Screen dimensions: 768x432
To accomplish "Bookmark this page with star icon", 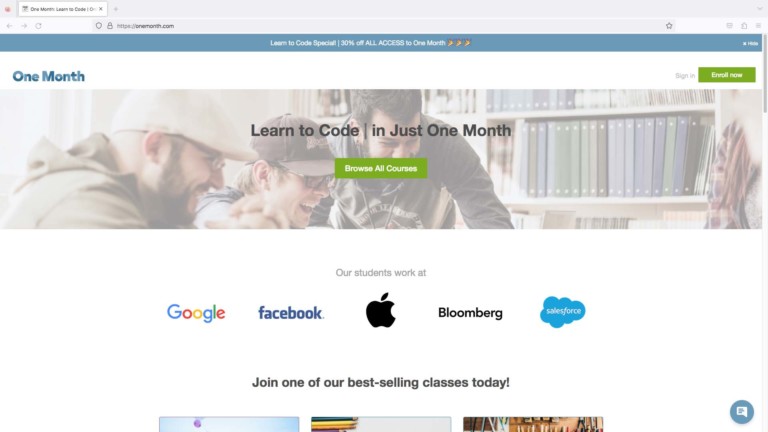I will 669,26.
